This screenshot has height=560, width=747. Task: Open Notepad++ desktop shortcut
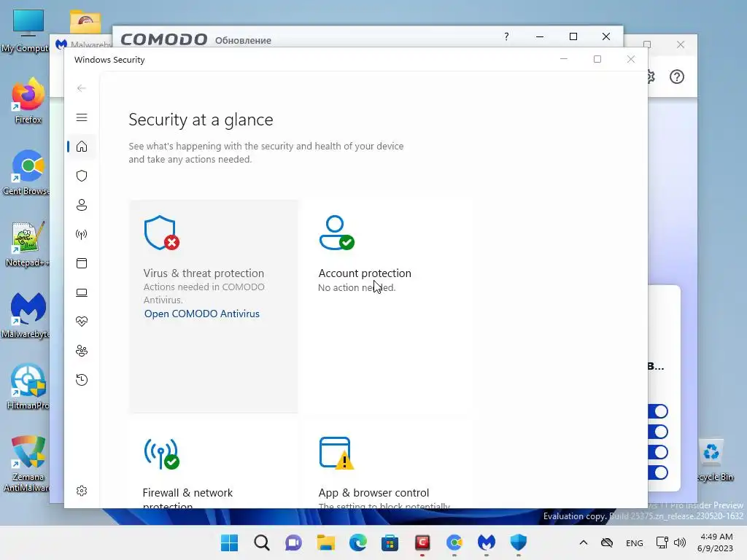[27, 244]
